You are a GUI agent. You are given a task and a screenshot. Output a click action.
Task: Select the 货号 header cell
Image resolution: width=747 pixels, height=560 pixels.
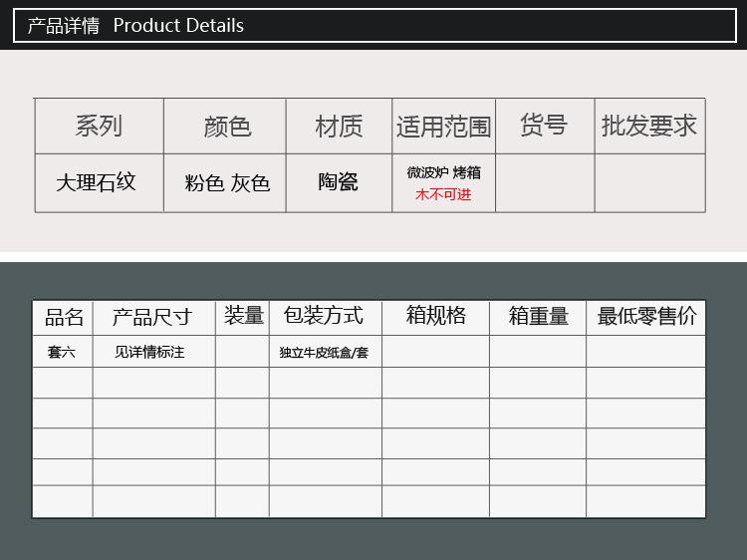click(x=544, y=126)
